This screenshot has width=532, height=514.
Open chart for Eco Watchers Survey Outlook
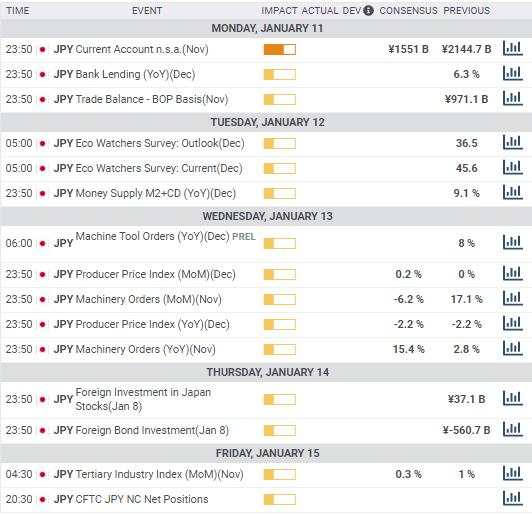pos(512,142)
